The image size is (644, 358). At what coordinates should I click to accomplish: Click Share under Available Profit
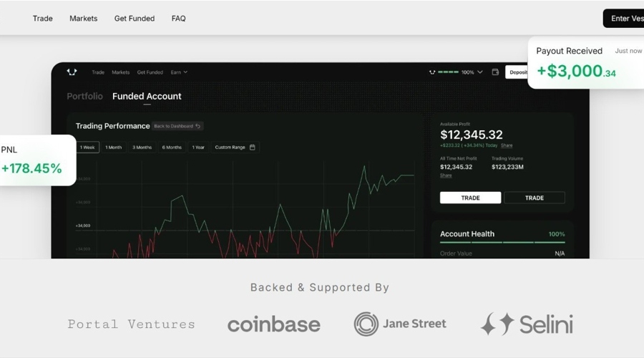pyautogui.click(x=507, y=145)
